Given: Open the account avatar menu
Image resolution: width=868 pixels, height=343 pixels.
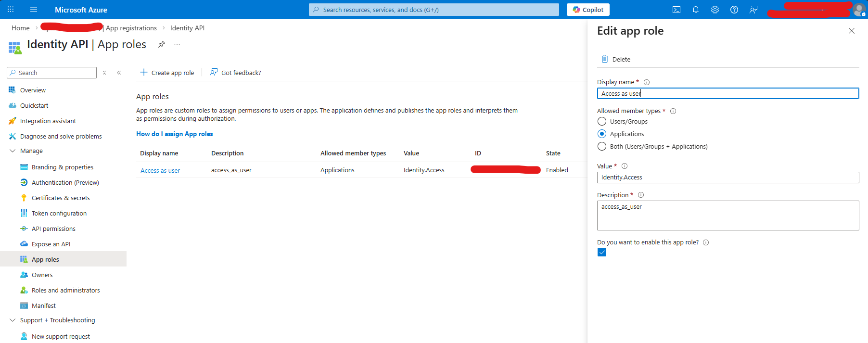Looking at the screenshot, I should [859, 10].
